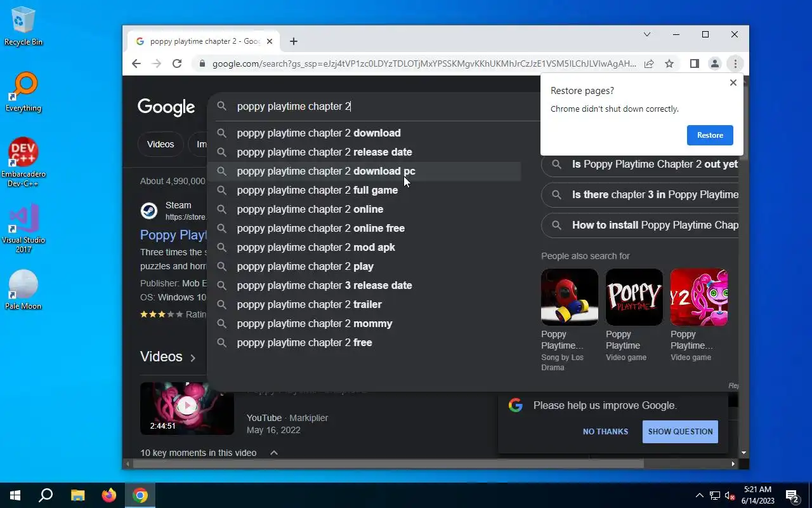Select the 'chapter 2 mommy' suggestion
The image size is (812, 508).
364,323
